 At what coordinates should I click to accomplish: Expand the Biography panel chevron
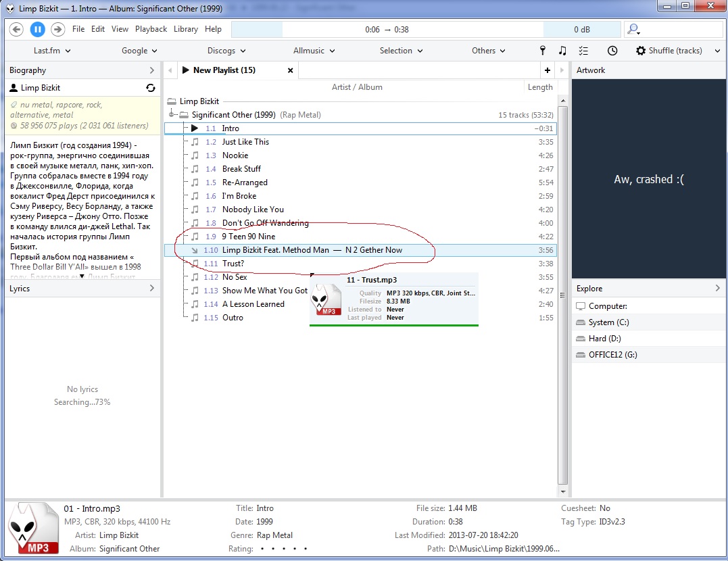(151, 70)
